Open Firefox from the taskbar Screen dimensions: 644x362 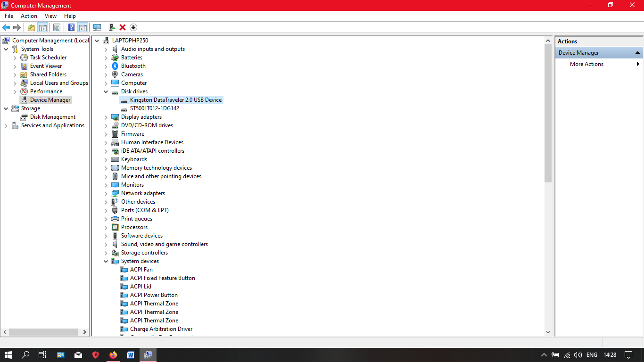(113, 355)
